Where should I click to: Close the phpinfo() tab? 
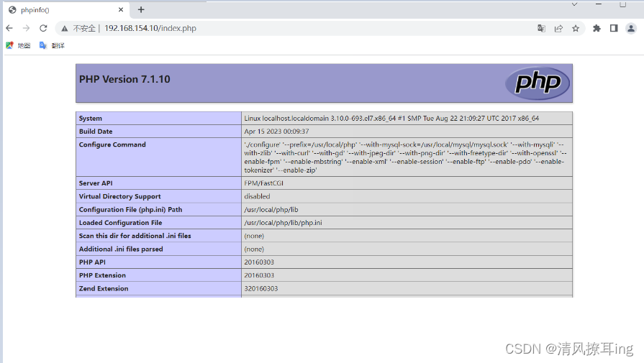[121, 9]
